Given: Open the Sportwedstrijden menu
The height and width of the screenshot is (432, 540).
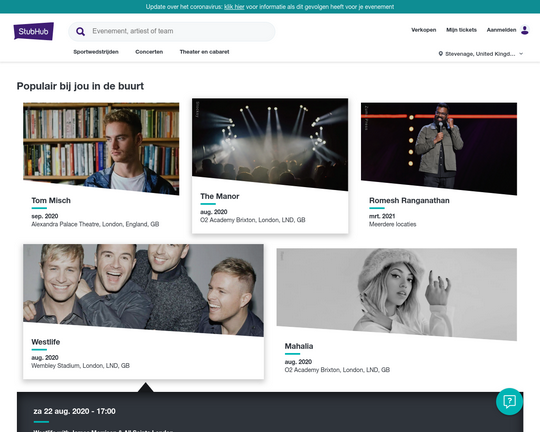Looking at the screenshot, I should (x=96, y=52).
